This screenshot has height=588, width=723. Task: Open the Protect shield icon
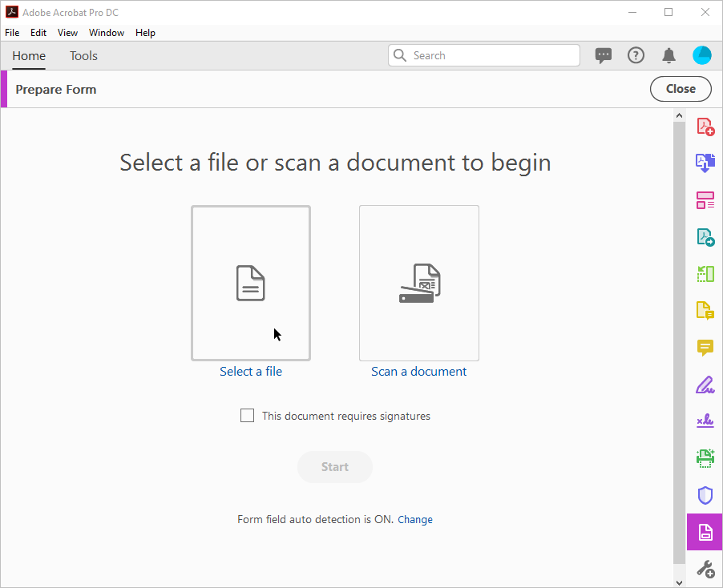pyautogui.click(x=705, y=495)
